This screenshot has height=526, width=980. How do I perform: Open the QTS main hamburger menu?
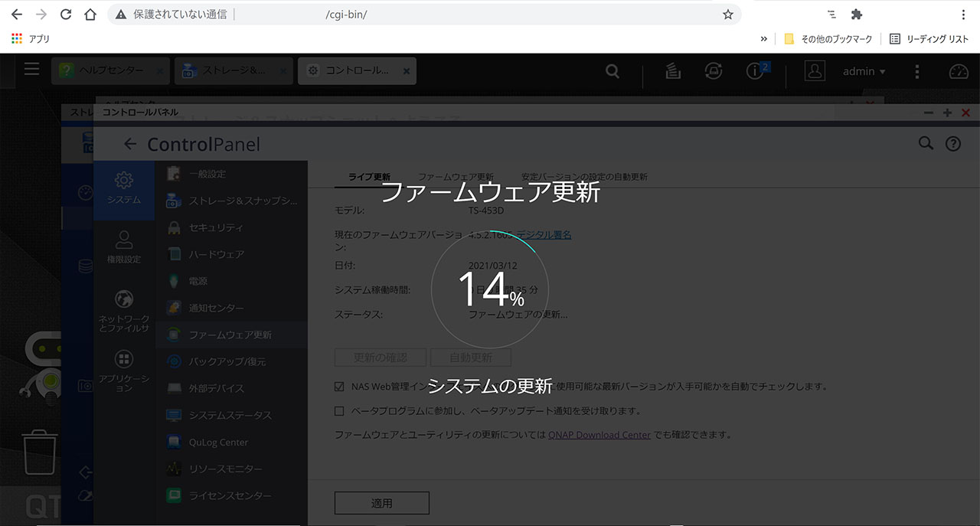click(31, 70)
